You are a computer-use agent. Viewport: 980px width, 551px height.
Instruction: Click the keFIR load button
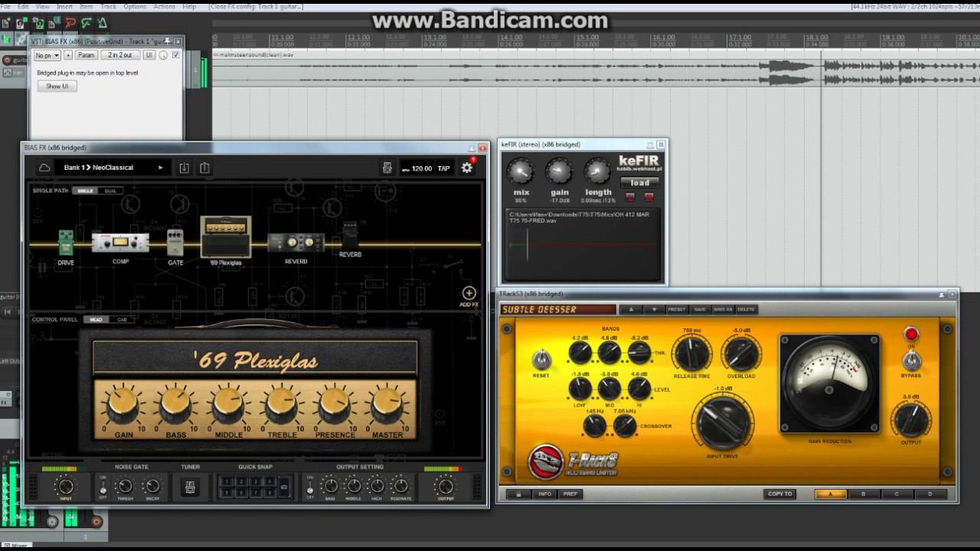coord(639,183)
